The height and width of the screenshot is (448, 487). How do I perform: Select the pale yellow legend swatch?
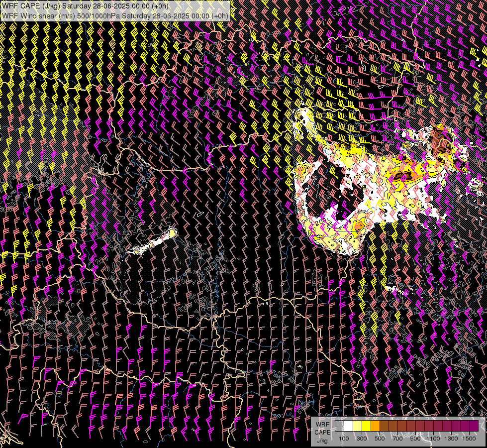(358, 426)
